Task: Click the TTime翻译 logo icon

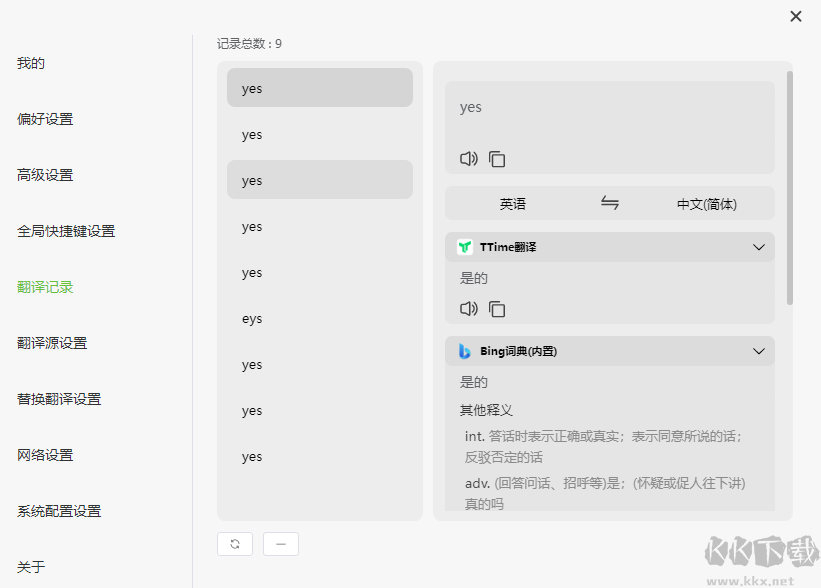Action: click(x=465, y=247)
